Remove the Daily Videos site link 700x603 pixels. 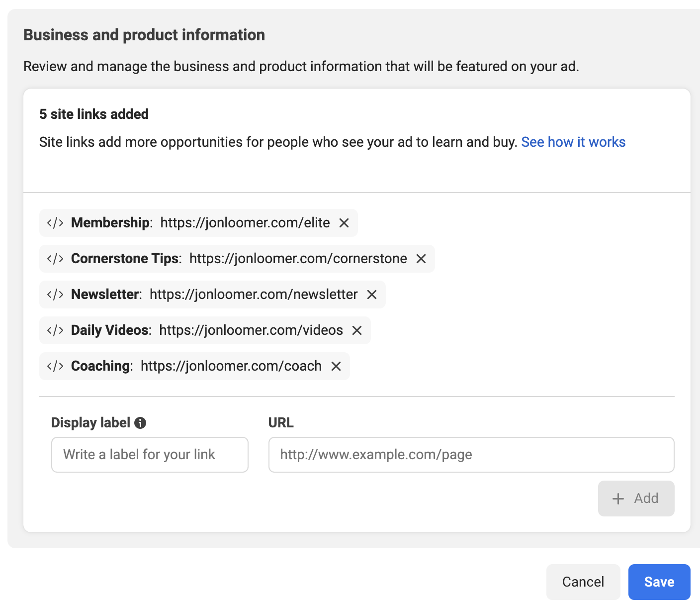coord(357,330)
